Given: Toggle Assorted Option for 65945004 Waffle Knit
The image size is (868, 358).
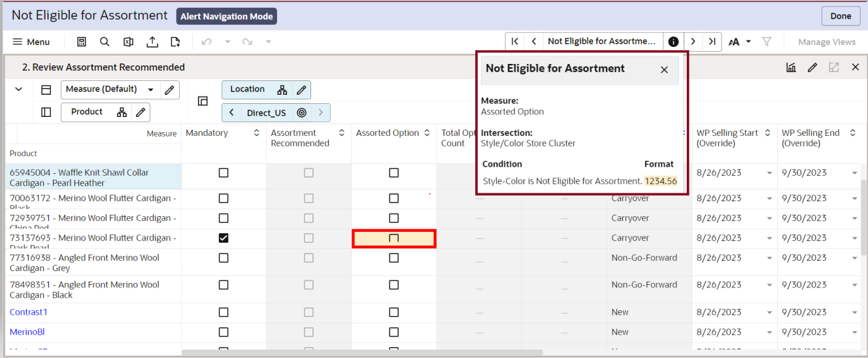Looking at the screenshot, I should 393,172.
